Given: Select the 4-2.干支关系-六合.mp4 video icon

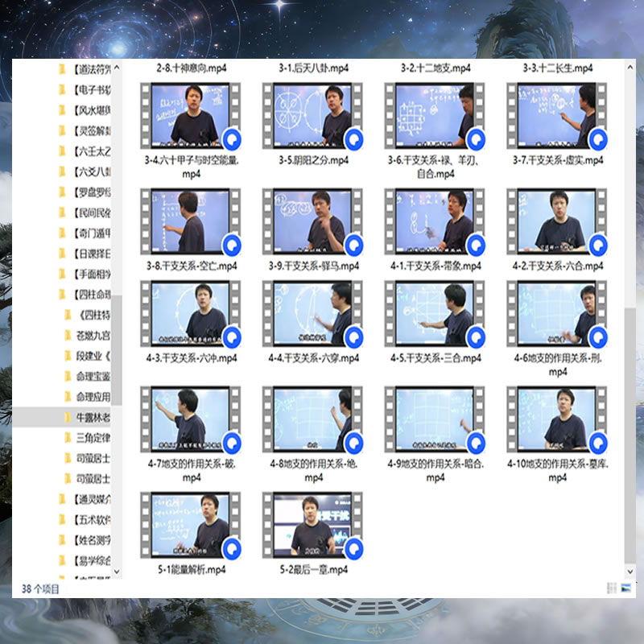Looking at the screenshot, I should [x=557, y=221].
